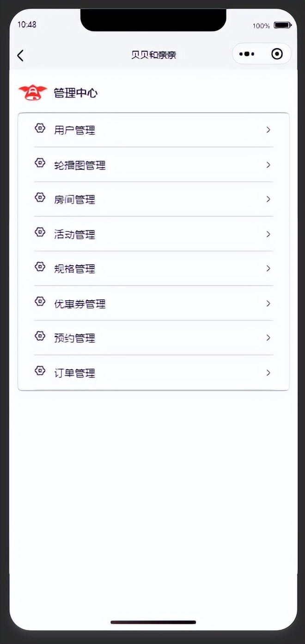This screenshot has width=305, height=644.
Task: Tap the 贝贝和亲亲 title in the navigation bar
Action: (x=153, y=54)
